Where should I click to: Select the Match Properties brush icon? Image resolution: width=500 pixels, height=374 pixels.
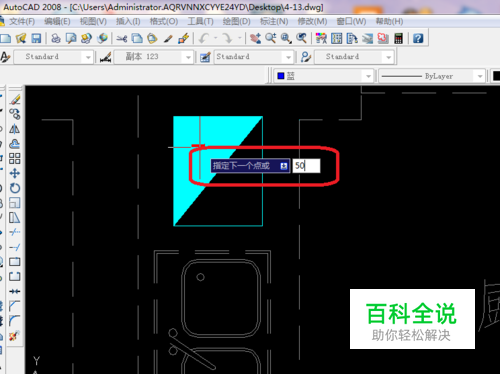click(x=168, y=38)
